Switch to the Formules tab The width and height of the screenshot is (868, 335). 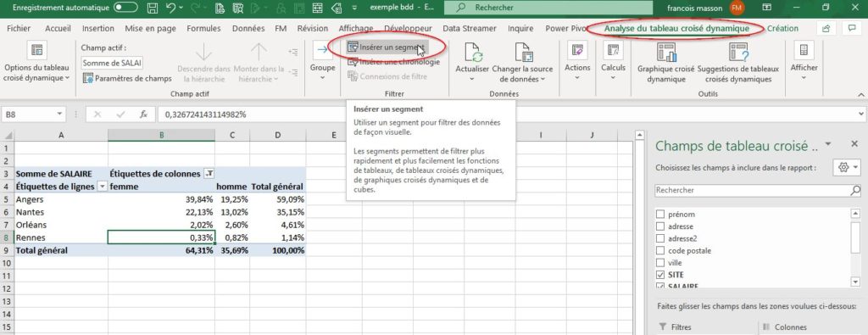click(x=203, y=28)
